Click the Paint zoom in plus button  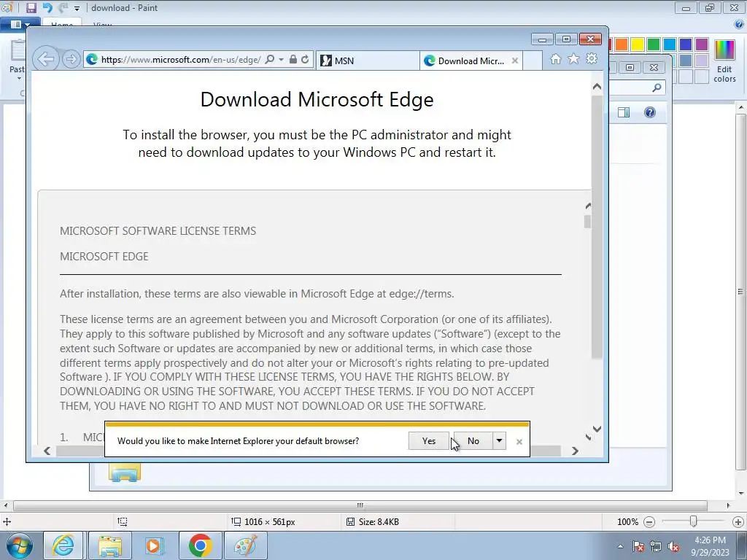[738, 522]
